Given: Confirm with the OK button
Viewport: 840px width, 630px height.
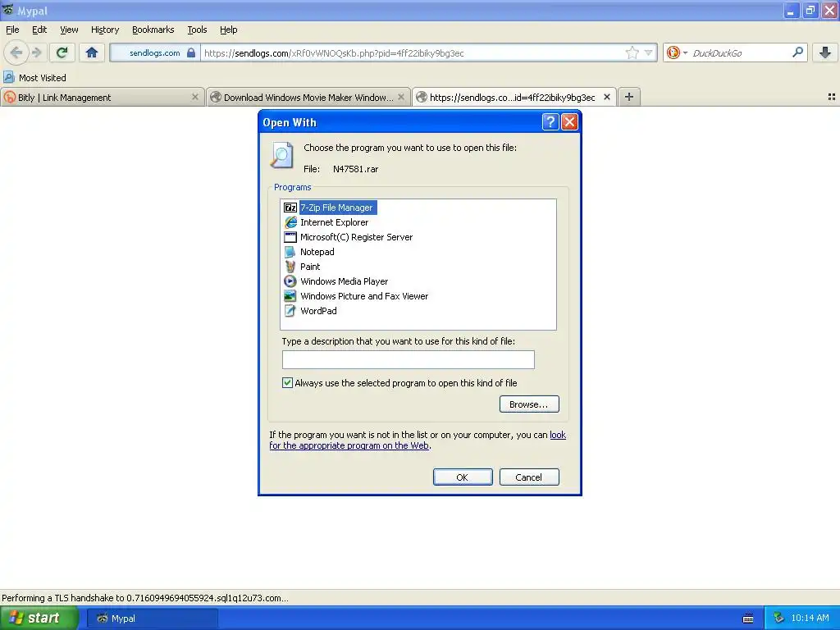Looking at the screenshot, I should pos(463,477).
